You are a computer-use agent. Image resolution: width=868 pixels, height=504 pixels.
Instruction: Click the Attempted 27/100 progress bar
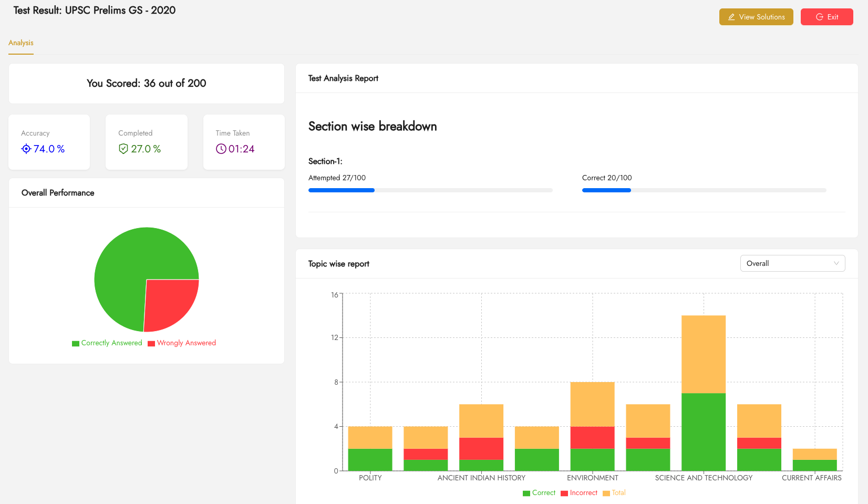click(430, 190)
